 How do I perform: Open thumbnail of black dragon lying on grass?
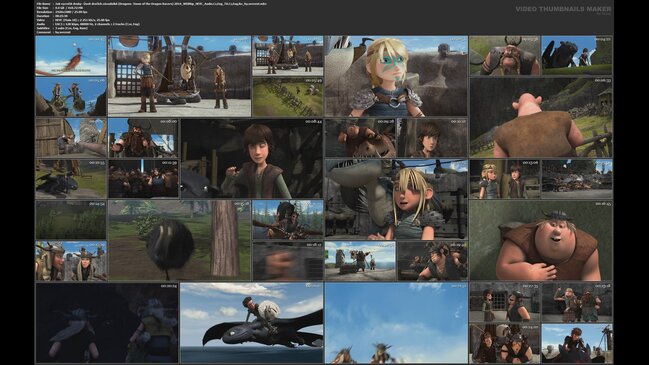(71, 179)
